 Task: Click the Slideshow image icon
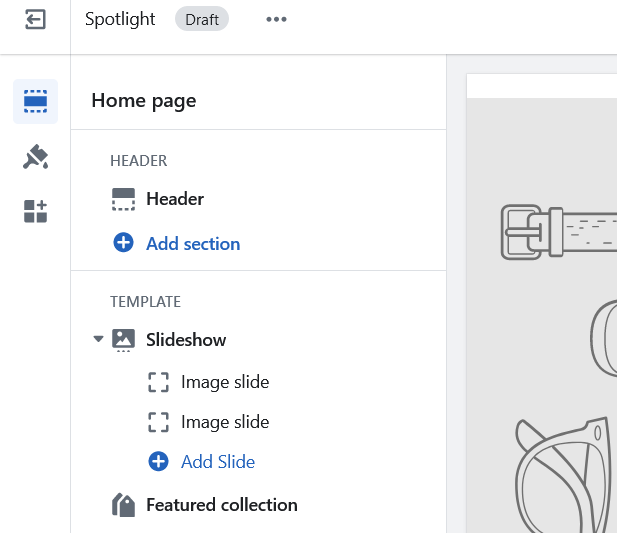coord(123,339)
